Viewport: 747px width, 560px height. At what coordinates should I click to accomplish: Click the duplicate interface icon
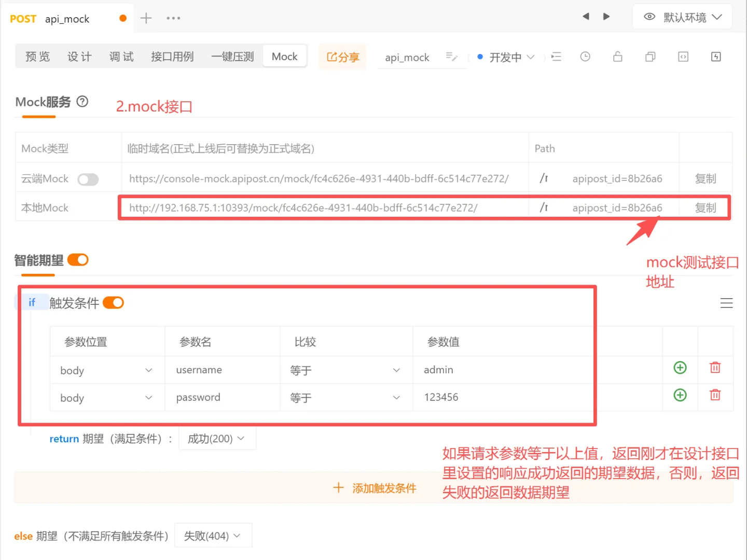pyautogui.click(x=650, y=57)
